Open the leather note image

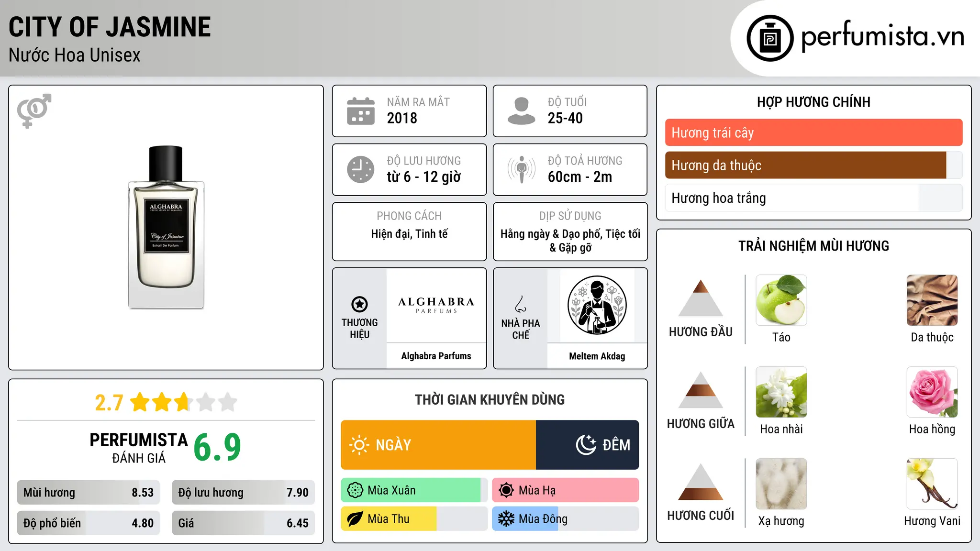tap(932, 300)
